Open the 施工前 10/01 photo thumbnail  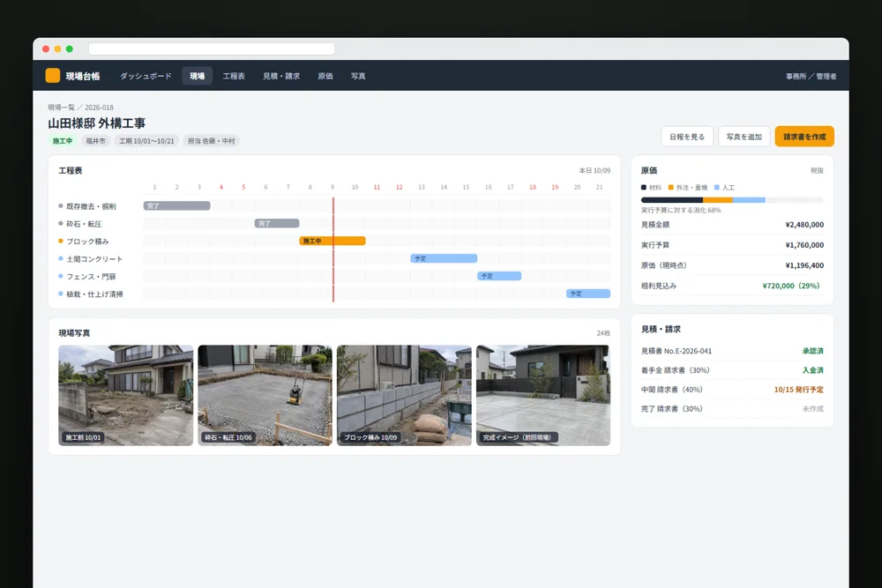125,395
